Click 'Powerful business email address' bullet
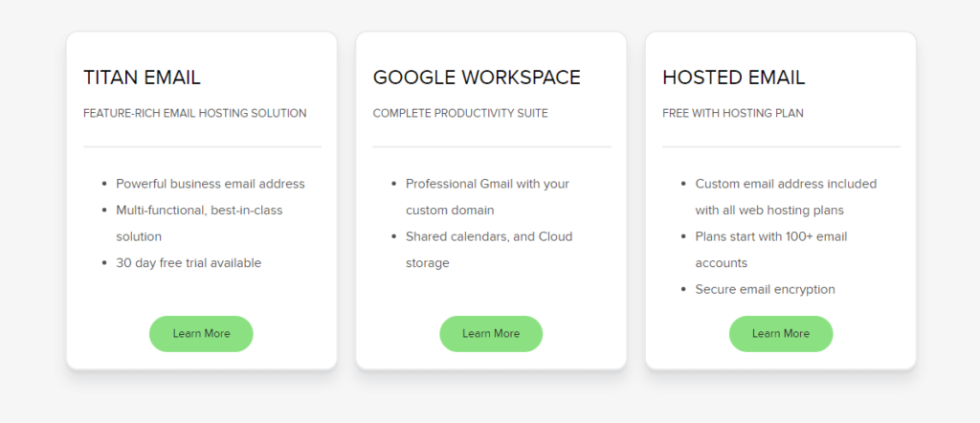 pyautogui.click(x=211, y=184)
